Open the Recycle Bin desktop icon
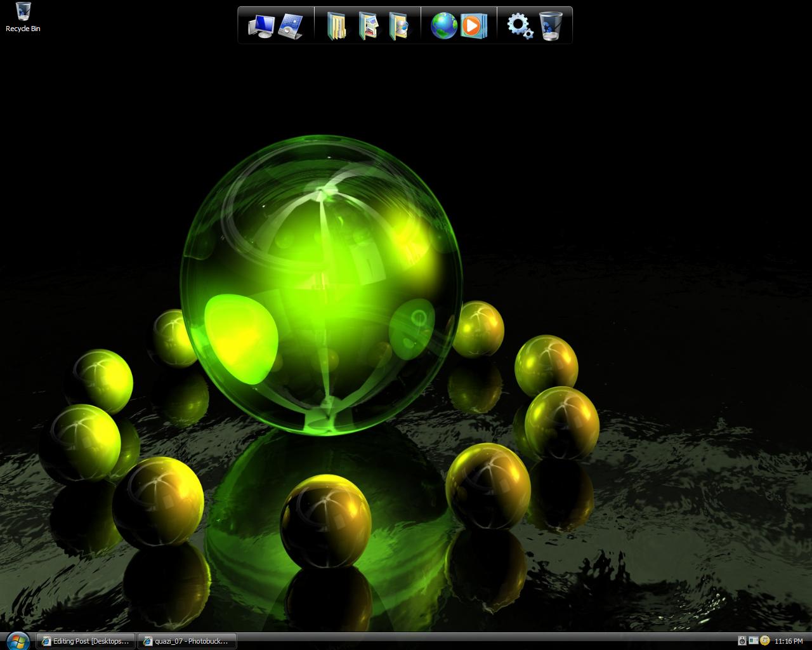This screenshot has height=650, width=812. 23,17
